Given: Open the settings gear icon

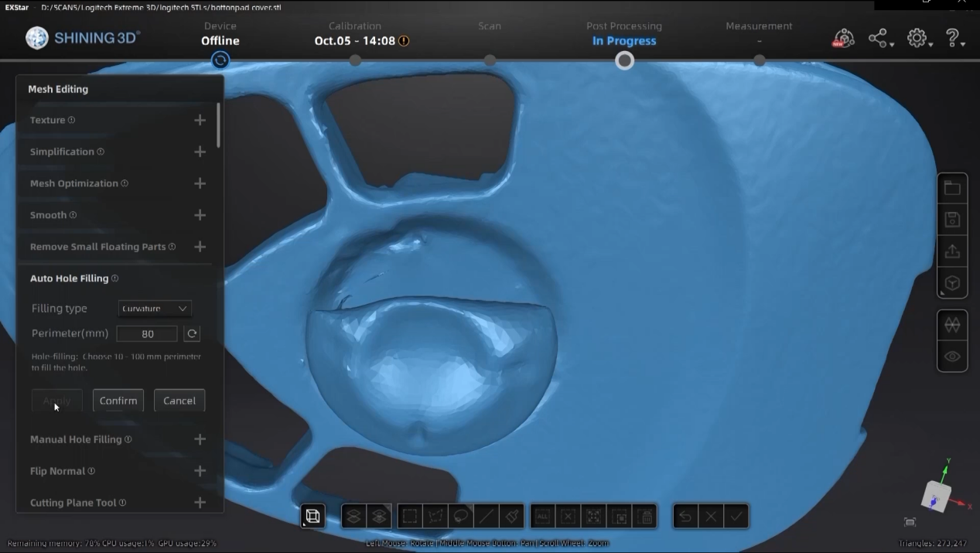Looking at the screenshot, I should (x=917, y=37).
